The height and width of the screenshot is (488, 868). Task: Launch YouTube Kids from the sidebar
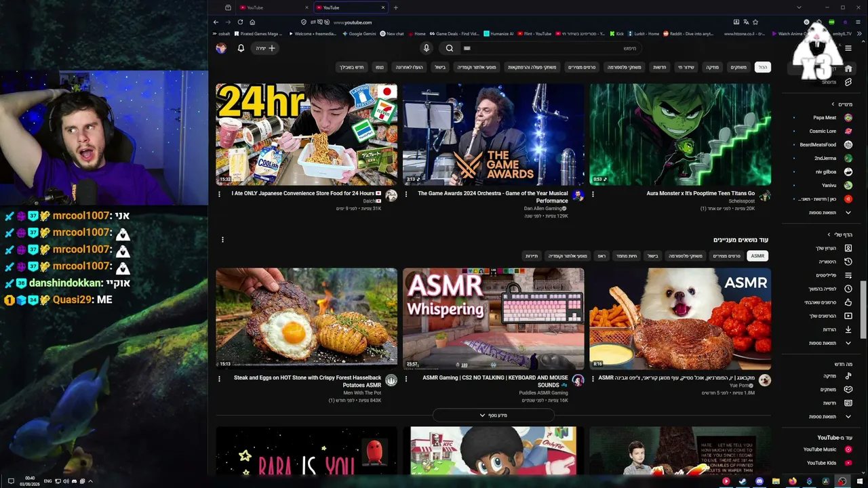tap(829, 463)
